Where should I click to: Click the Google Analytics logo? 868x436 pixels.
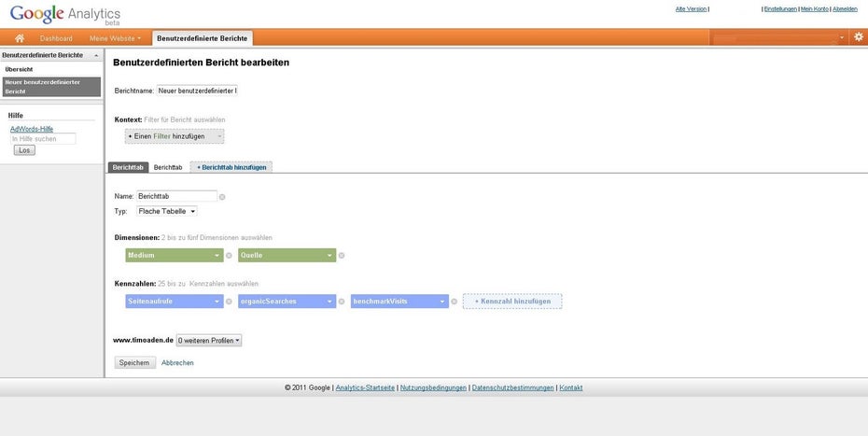[64, 14]
